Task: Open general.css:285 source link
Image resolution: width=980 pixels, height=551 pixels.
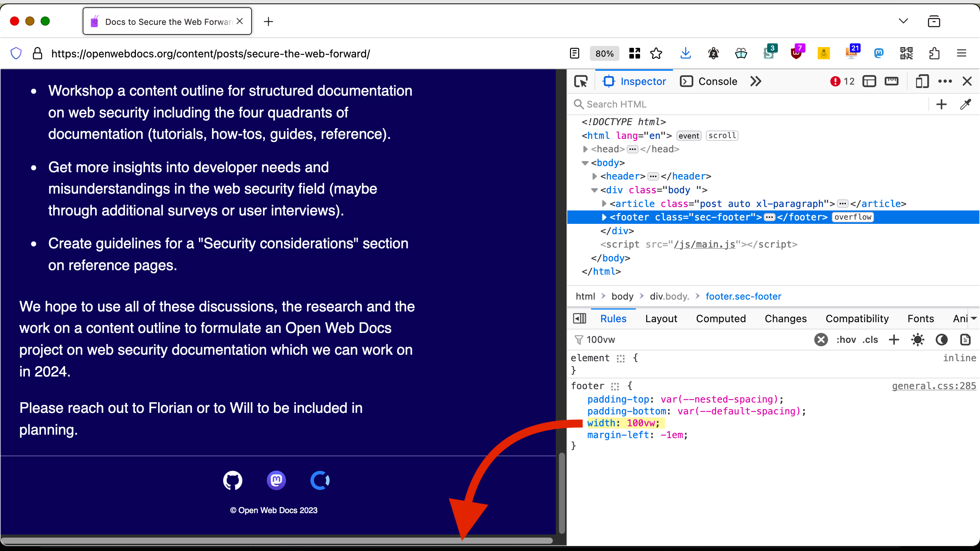Action: point(934,386)
